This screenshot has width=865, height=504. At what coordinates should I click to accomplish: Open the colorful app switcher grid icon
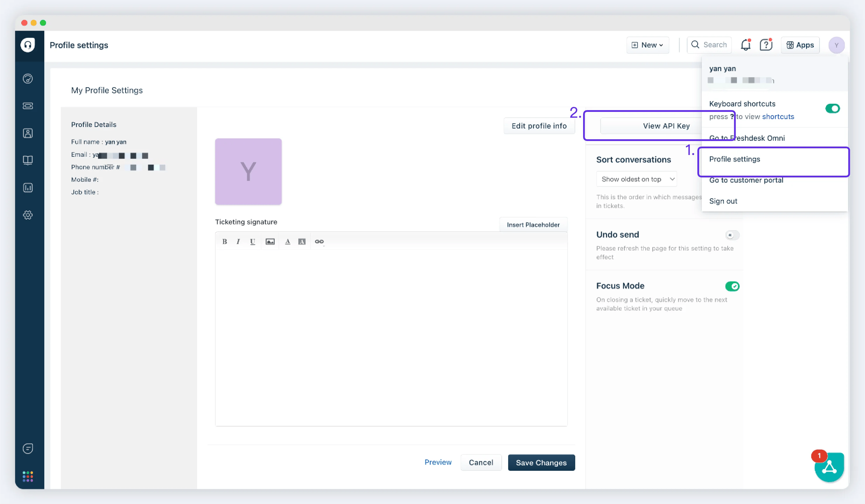tap(28, 476)
